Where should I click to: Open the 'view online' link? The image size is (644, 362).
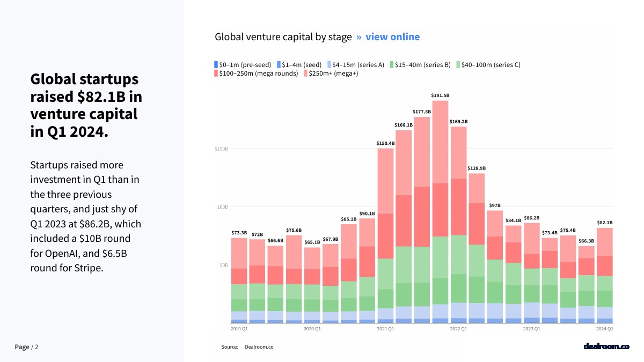[x=392, y=37]
